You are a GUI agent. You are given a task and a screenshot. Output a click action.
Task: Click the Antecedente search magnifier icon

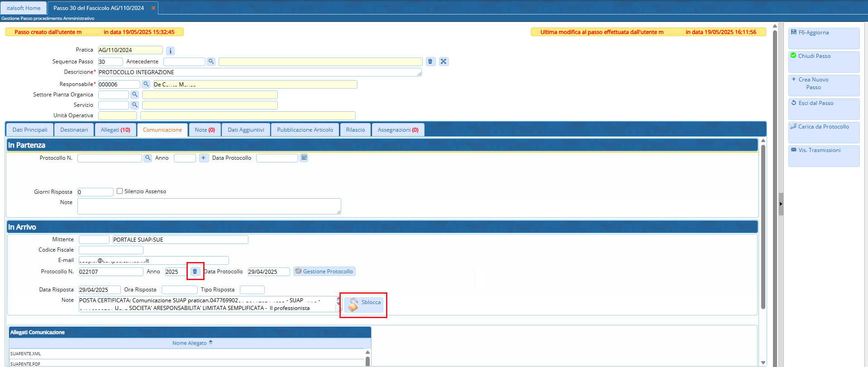point(211,62)
